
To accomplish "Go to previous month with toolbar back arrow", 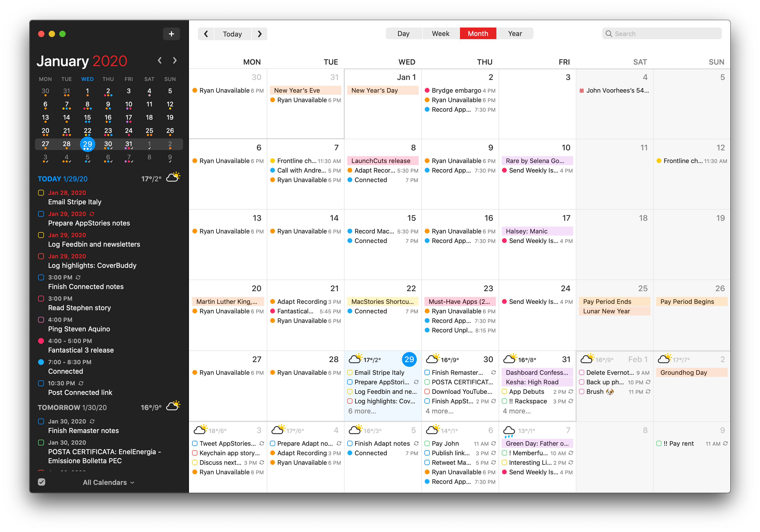I will pos(206,34).
